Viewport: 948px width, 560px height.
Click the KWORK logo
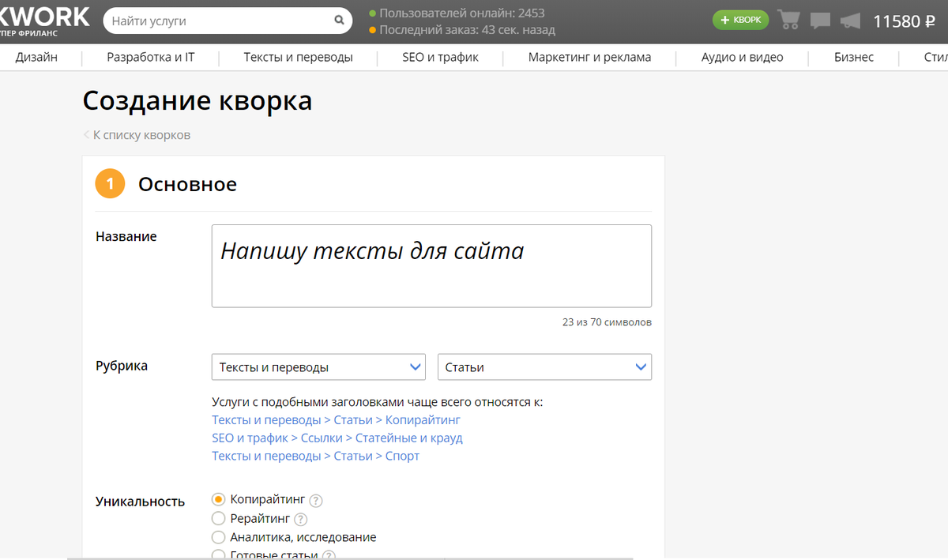click(43, 17)
